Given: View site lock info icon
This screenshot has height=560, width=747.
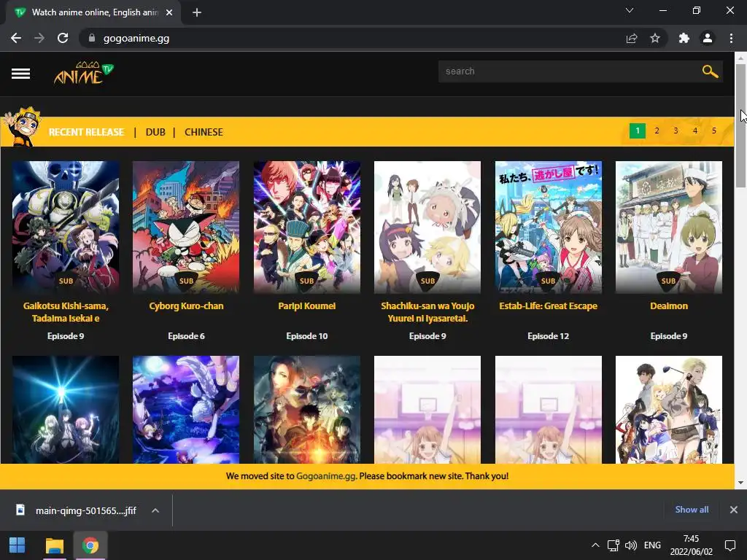Looking at the screenshot, I should click(92, 38).
